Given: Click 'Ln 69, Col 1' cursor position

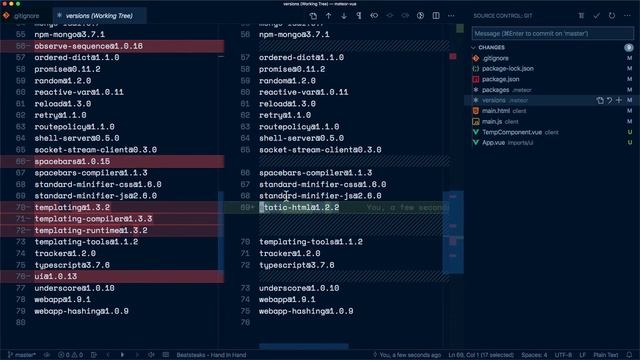Looking at the screenshot, I should point(481,355).
